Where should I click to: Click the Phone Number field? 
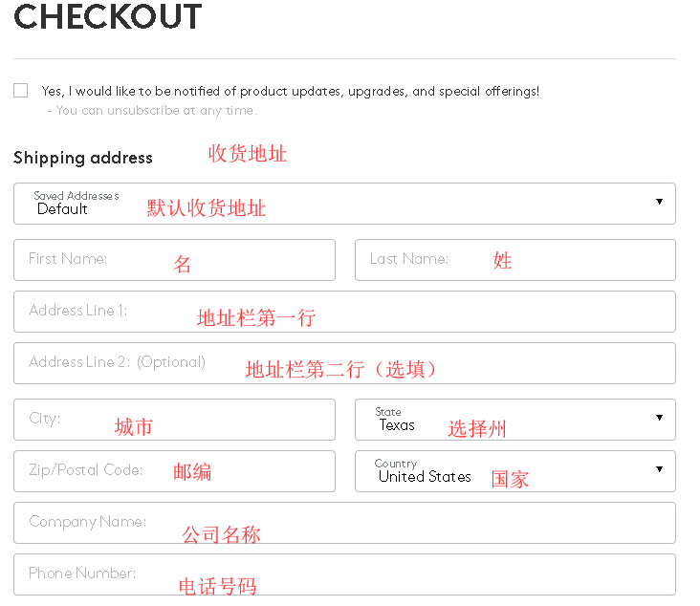[344, 574]
